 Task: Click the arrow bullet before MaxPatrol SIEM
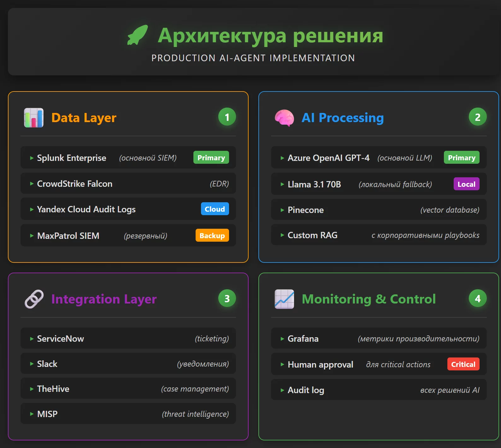[32, 236]
